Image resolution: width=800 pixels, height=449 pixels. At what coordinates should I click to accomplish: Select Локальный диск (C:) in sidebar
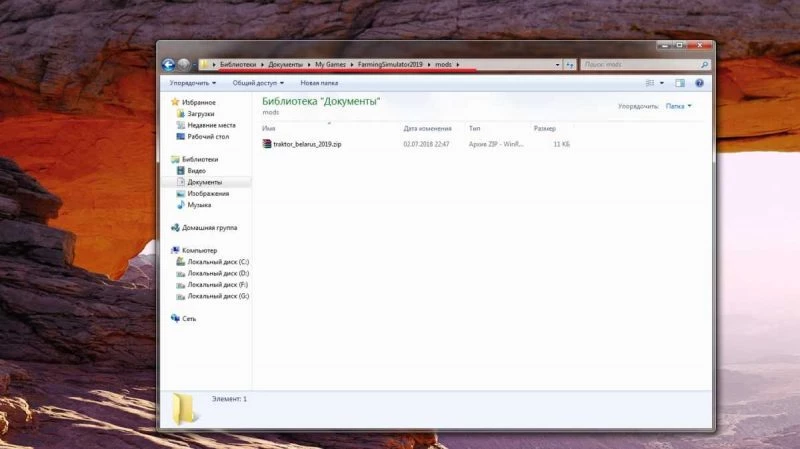tap(218, 261)
